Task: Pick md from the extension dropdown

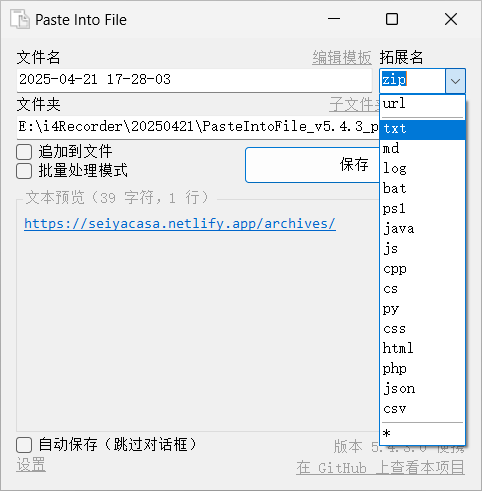Action: pos(422,149)
